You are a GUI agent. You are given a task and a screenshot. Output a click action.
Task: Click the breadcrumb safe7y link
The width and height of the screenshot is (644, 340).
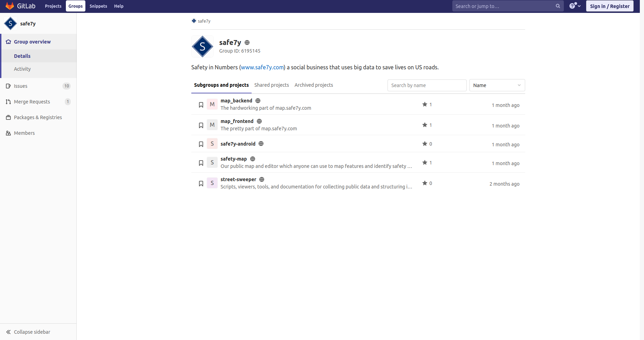tap(204, 21)
